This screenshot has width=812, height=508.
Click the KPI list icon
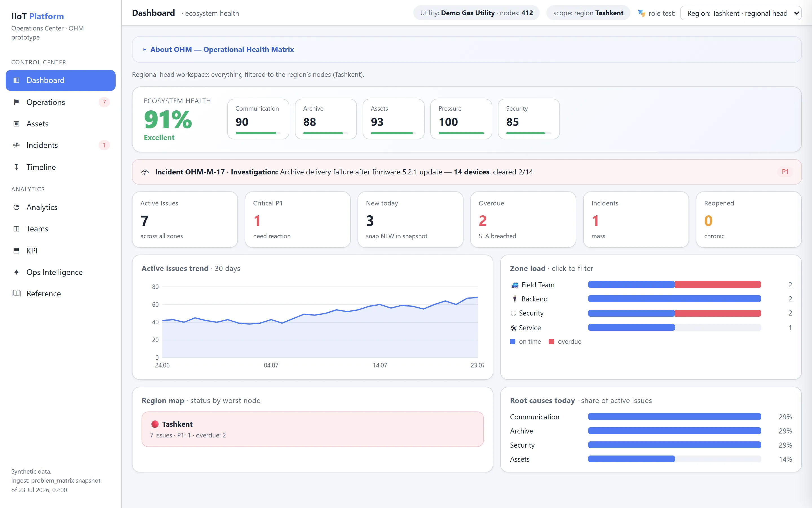click(16, 251)
